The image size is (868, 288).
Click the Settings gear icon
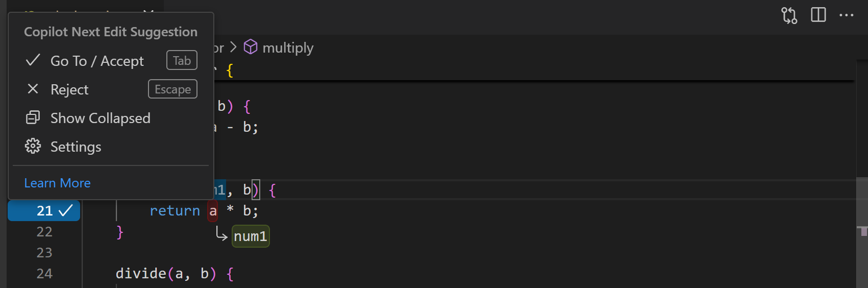point(33,146)
